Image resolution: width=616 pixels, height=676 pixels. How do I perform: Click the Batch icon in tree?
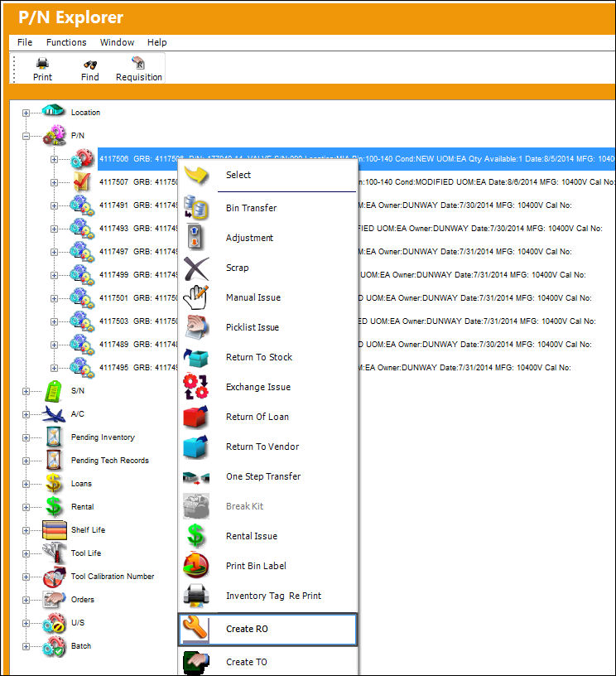(x=55, y=646)
